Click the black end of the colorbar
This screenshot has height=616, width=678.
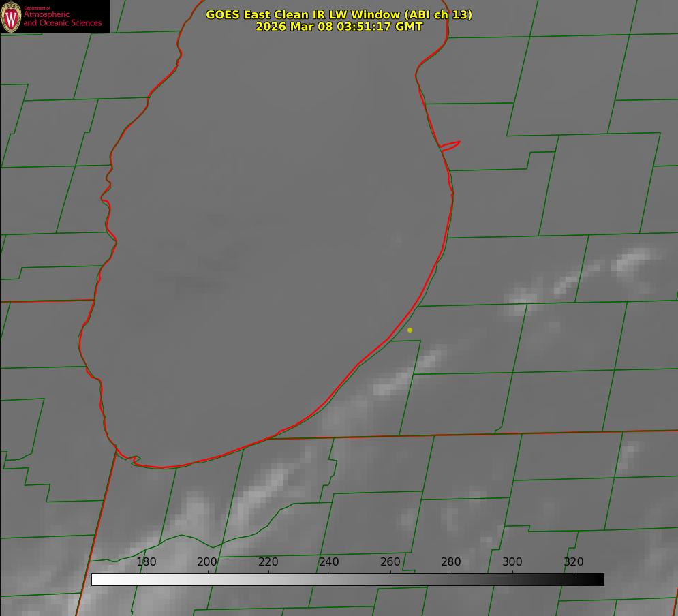coord(598,579)
